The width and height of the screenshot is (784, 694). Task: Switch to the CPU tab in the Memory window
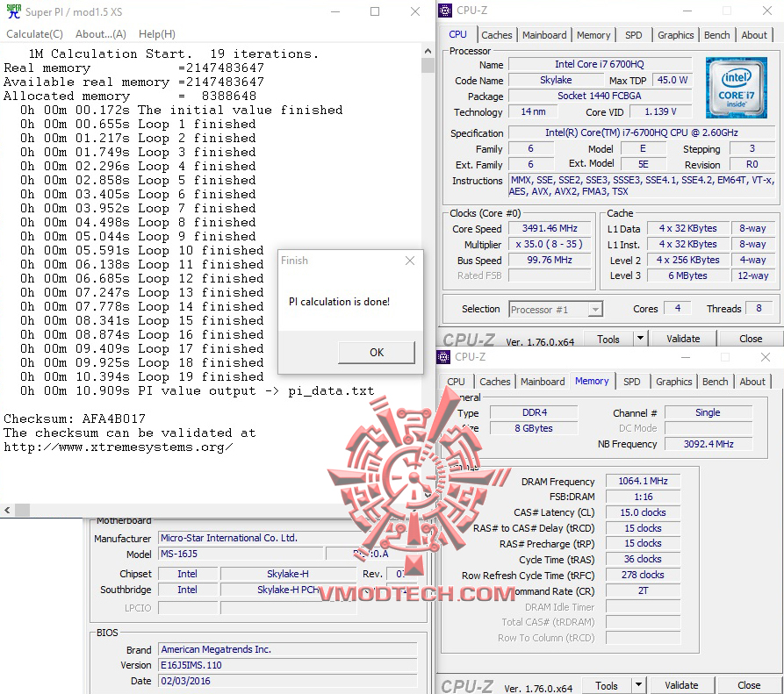coord(456,382)
